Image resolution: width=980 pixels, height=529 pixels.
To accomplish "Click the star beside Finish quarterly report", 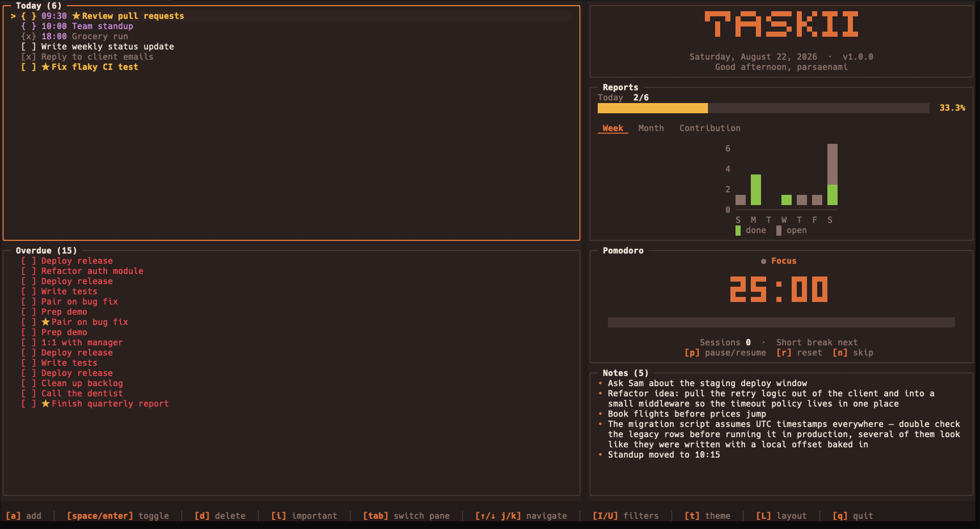I will point(45,404).
